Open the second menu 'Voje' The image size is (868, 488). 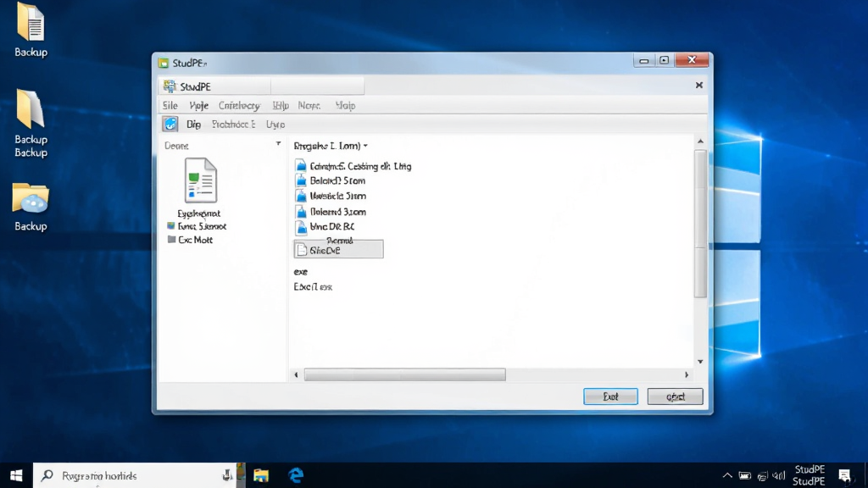[x=198, y=105]
